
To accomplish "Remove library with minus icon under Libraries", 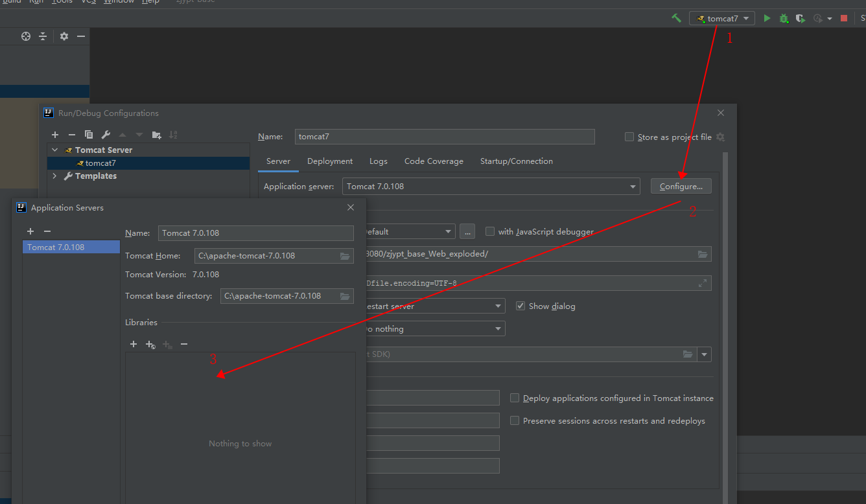I will tap(184, 344).
